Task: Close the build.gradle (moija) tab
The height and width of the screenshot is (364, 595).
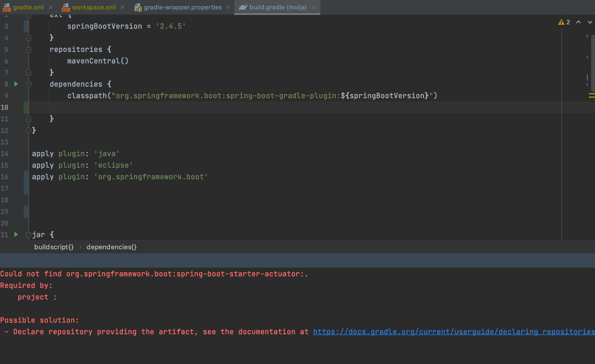Action: [314, 7]
